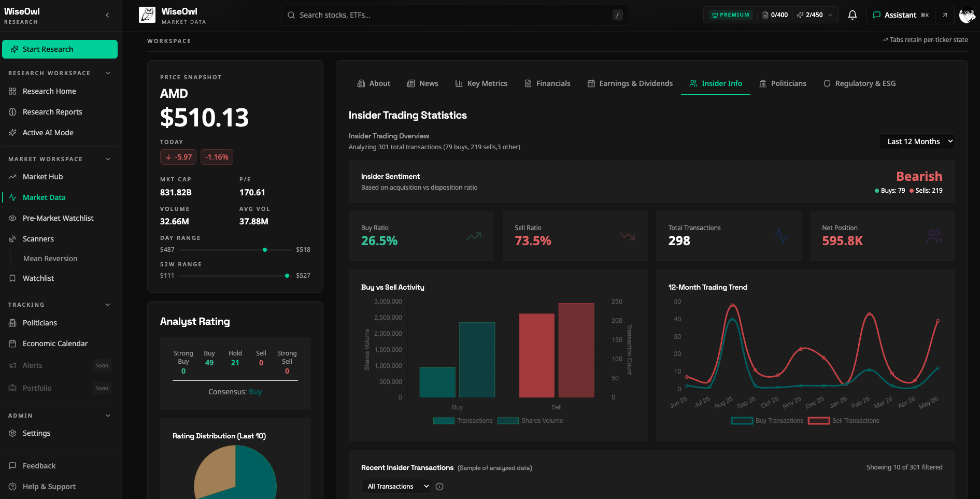Collapse the Market Workspace section
Image resolution: width=980 pixels, height=499 pixels.
click(108, 159)
